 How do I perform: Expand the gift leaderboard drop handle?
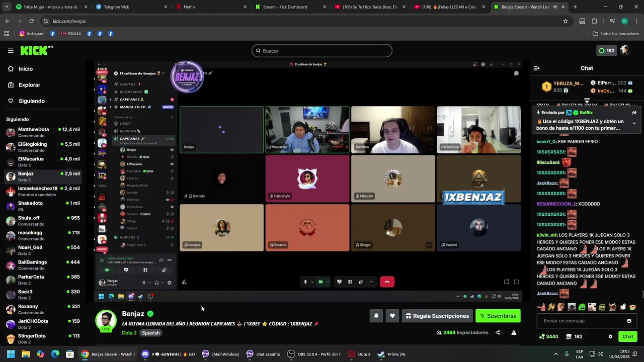[587, 101]
